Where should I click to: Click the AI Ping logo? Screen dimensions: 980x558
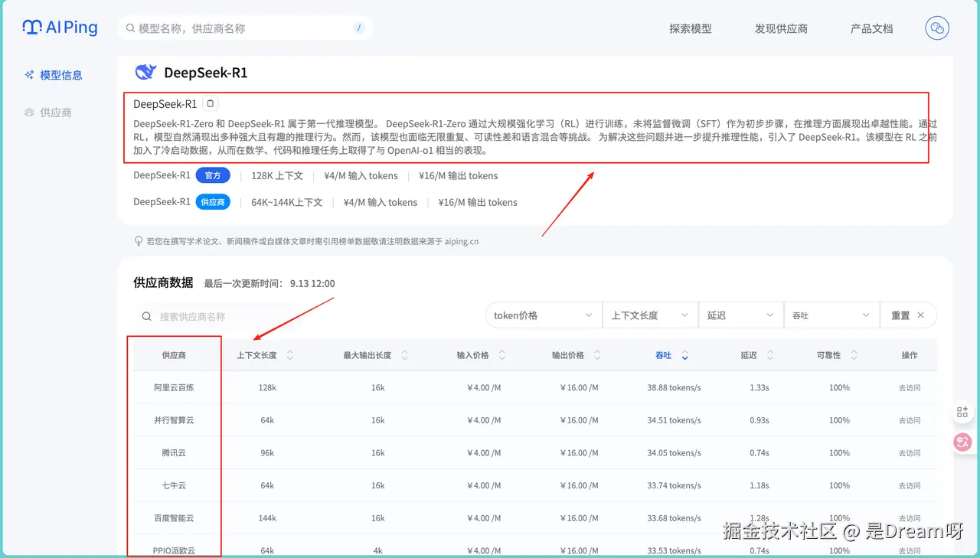coord(60,28)
